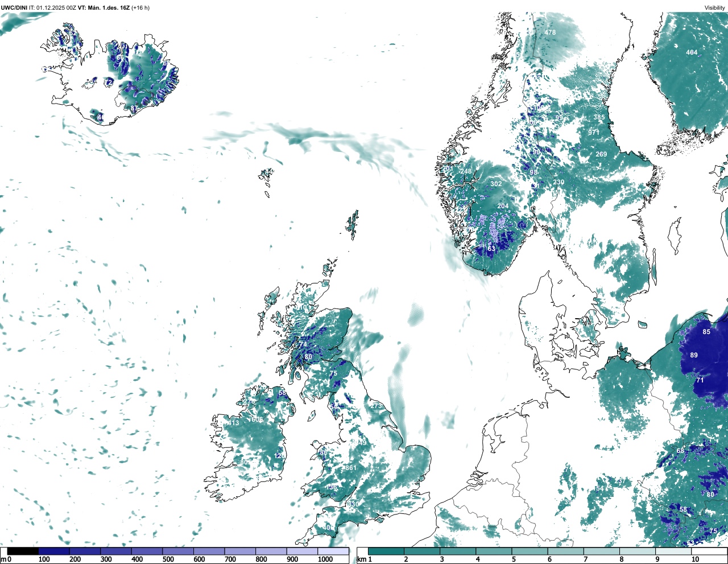This screenshot has width=728, height=564.
Task: Click the '68' visibility value at lower right
Action: point(681,451)
